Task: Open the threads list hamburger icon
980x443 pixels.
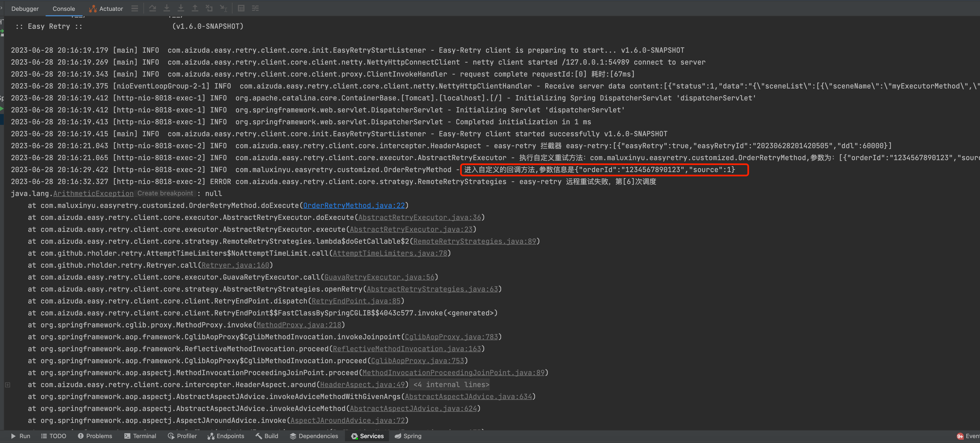Action: pos(135,8)
